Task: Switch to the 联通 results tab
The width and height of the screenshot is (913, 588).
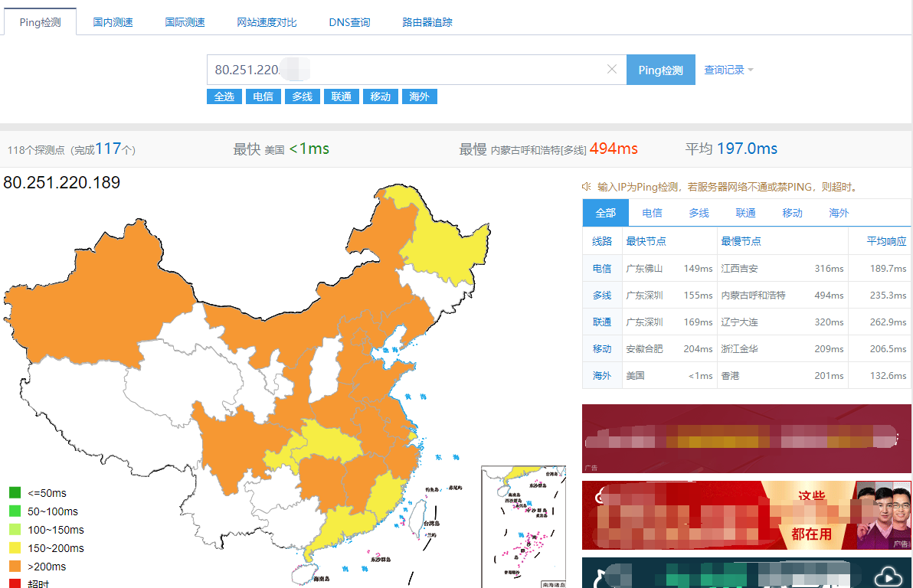Action: 744,212
